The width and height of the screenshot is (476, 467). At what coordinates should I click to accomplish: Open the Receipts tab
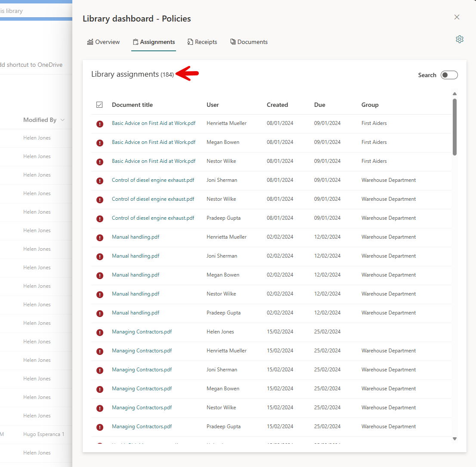pos(202,42)
